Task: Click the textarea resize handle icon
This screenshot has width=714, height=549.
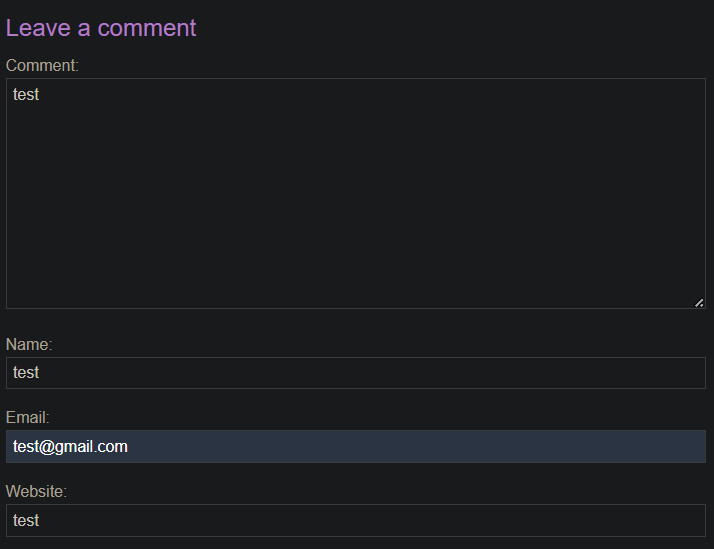Action: (699, 303)
